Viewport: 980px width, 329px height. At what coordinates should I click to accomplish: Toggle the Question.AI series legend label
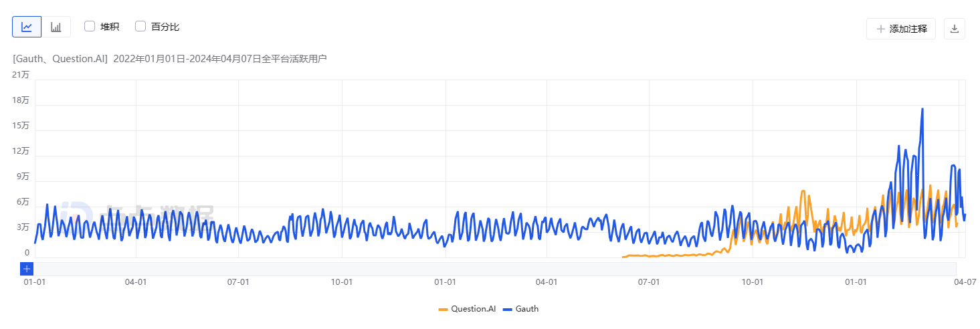tap(473, 309)
